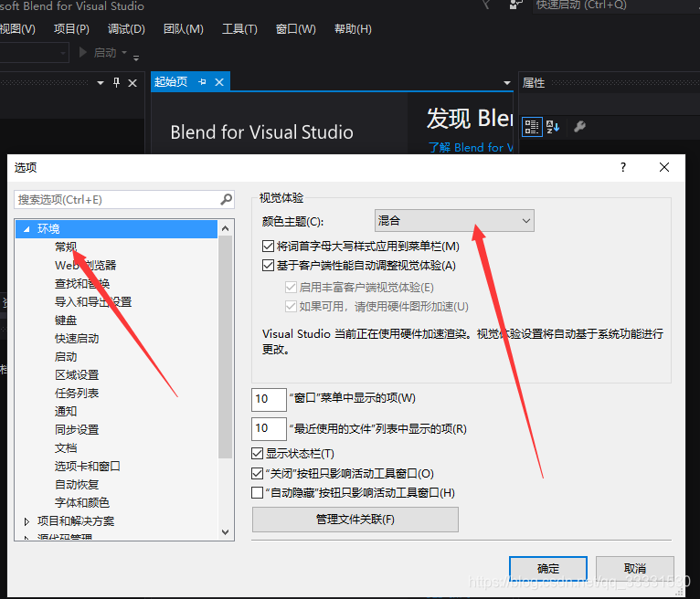Toggle 基于客户端性能自动调整视觉体验 checkbox
Viewport: 700px width, 599px height.
coord(268,266)
